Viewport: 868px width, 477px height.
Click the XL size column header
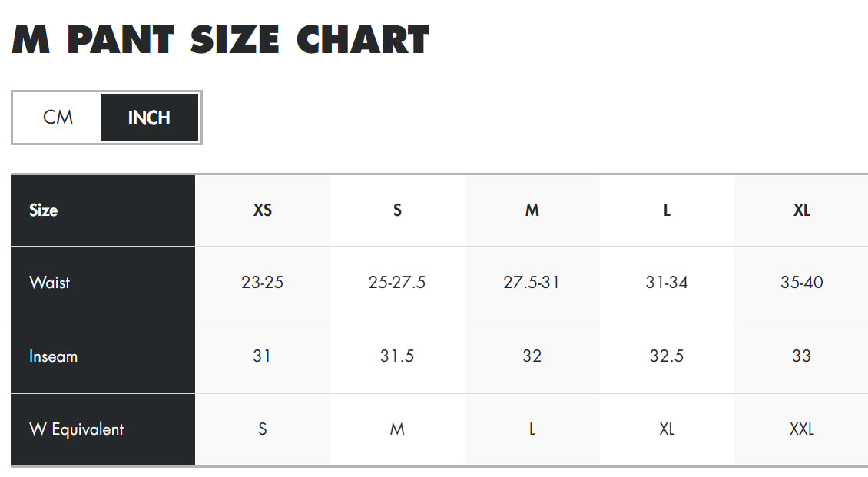(x=801, y=210)
